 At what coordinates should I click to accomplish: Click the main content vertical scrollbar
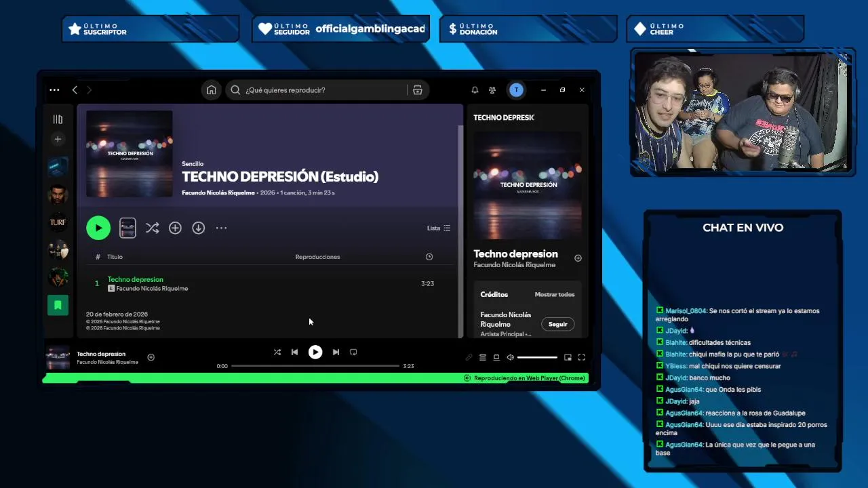[x=461, y=230]
